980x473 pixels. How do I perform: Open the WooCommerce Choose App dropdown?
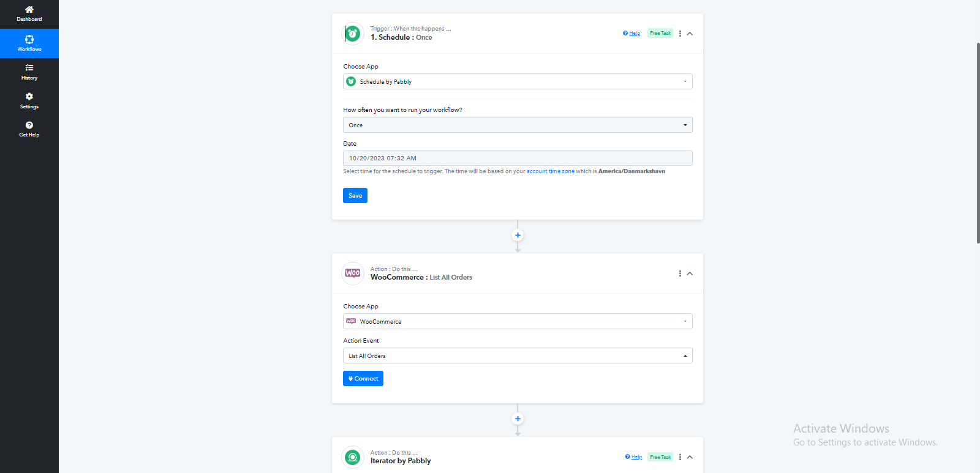518,321
